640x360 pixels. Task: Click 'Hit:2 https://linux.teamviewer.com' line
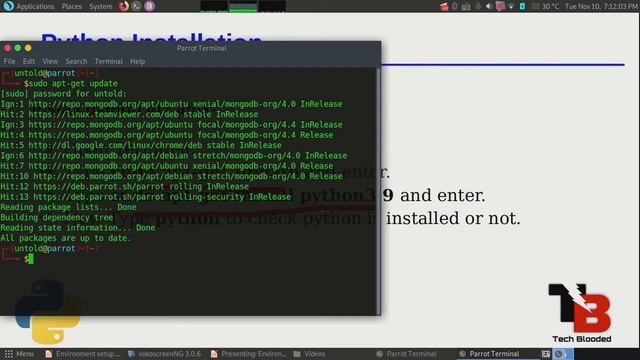click(129, 114)
